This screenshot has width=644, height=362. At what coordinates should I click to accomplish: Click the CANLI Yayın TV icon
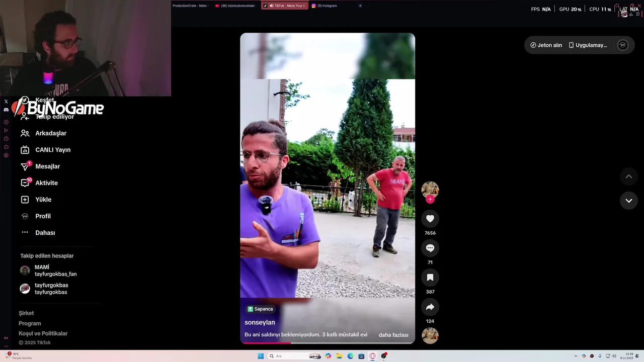pos(25,150)
